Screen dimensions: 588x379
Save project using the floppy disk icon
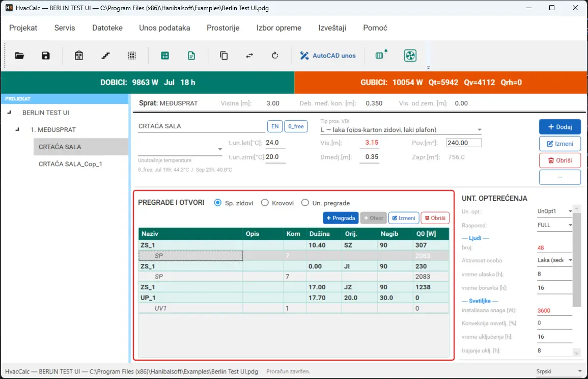point(46,56)
